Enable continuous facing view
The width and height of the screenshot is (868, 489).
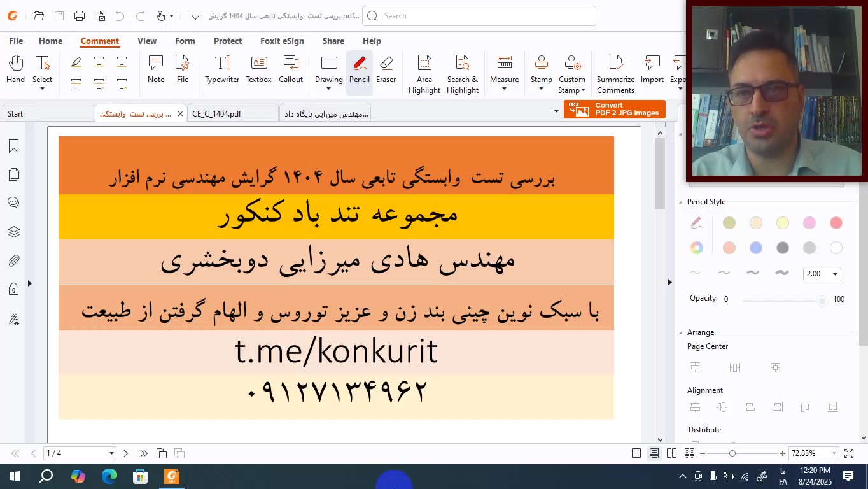click(x=689, y=453)
